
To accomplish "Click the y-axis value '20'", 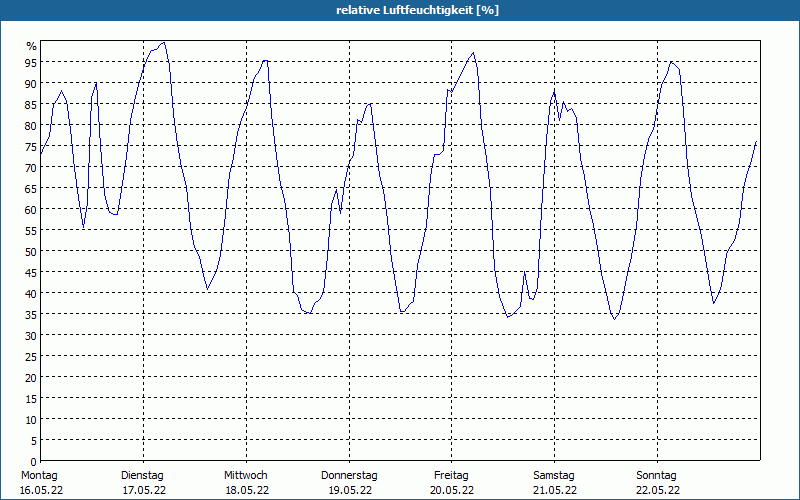I will (31, 378).
